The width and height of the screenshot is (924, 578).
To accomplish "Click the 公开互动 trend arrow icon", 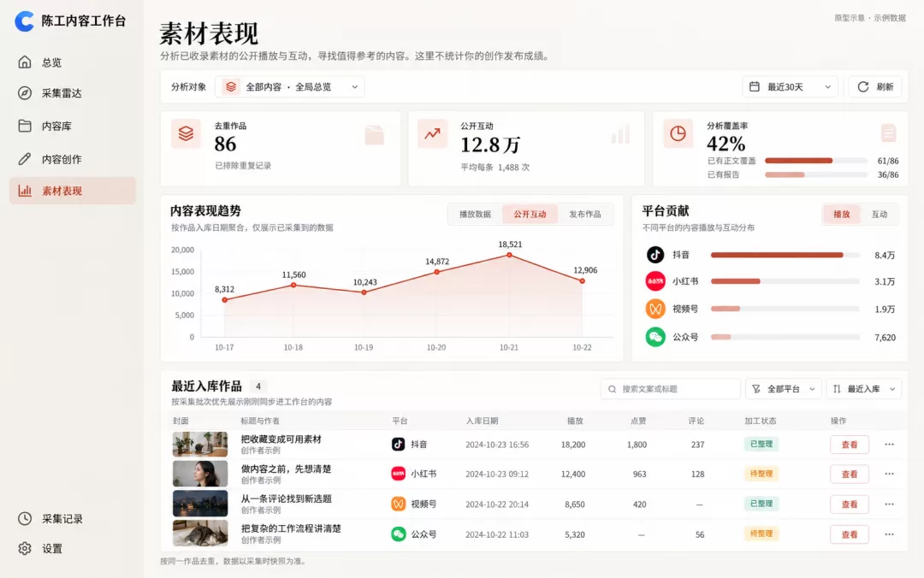I will tap(432, 133).
